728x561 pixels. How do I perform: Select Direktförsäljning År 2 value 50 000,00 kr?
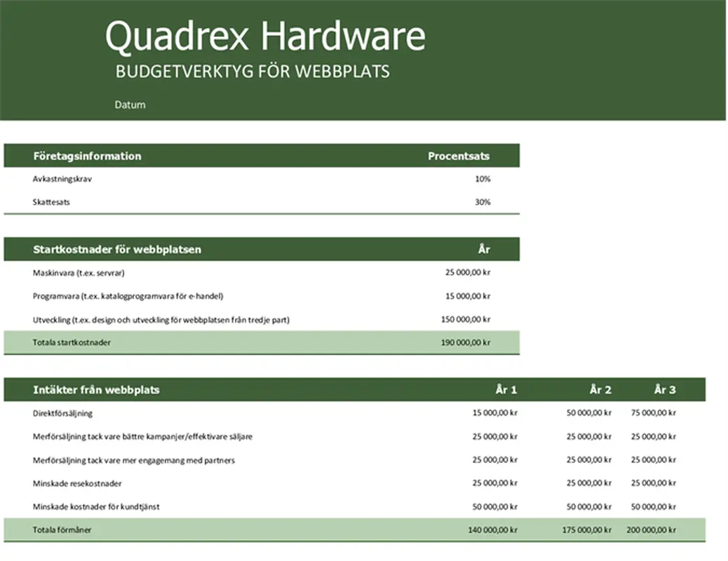tap(588, 413)
